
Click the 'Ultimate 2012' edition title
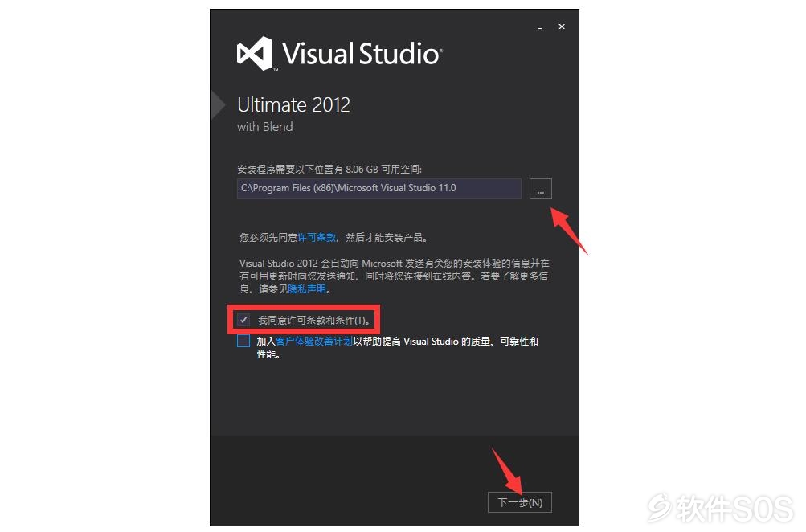tap(293, 104)
